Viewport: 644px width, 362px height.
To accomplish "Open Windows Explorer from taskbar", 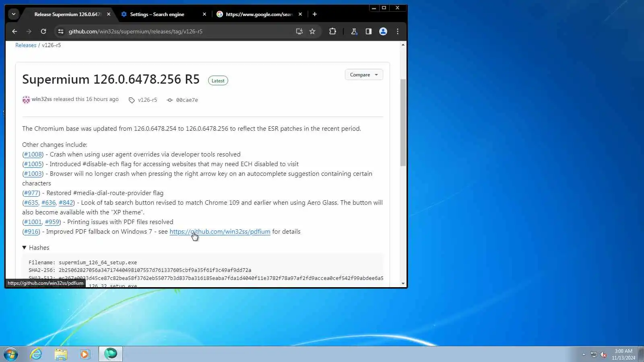I will pos(61,354).
